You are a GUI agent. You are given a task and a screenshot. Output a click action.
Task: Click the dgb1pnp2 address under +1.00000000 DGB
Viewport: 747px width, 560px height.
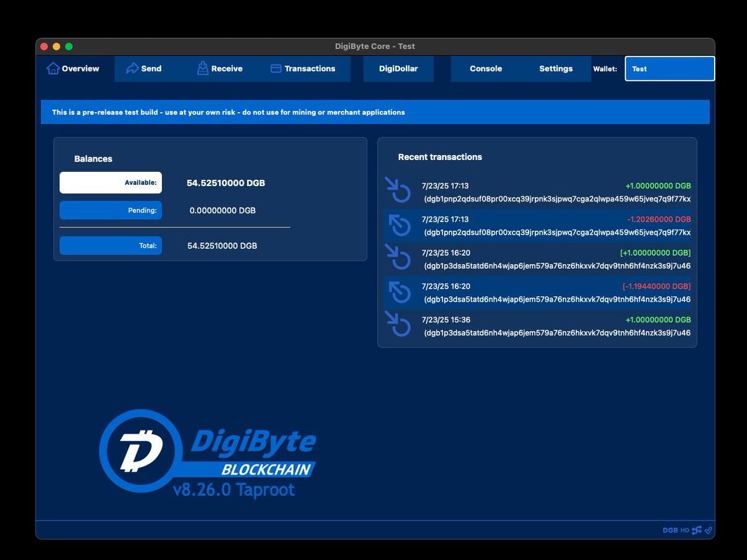557,199
